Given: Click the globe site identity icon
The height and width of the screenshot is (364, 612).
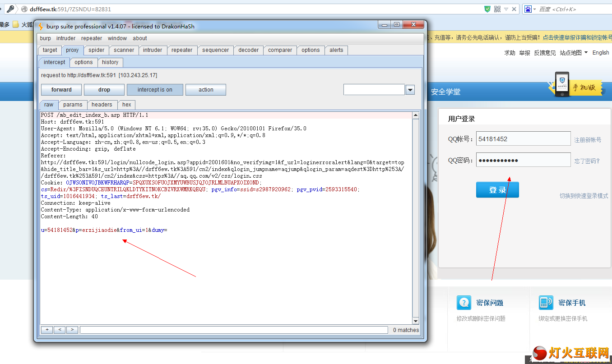Looking at the screenshot, I should pyautogui.click(x=24, y=9).
